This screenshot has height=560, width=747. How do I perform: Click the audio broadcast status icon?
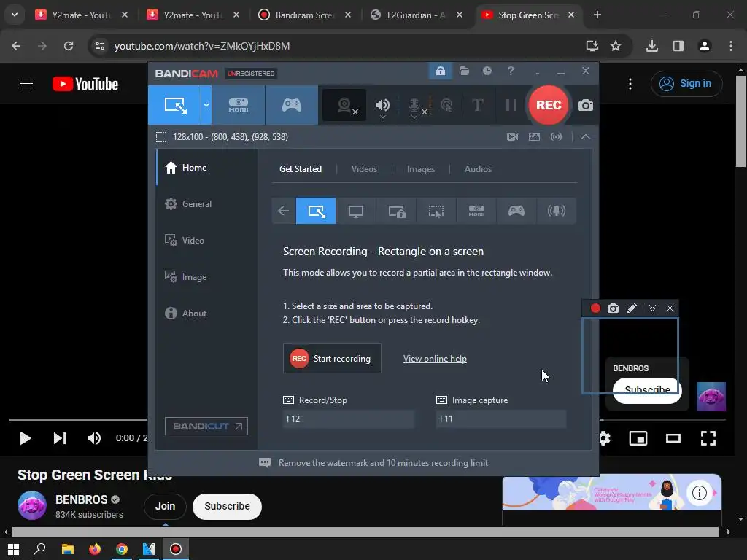(556, 137)
